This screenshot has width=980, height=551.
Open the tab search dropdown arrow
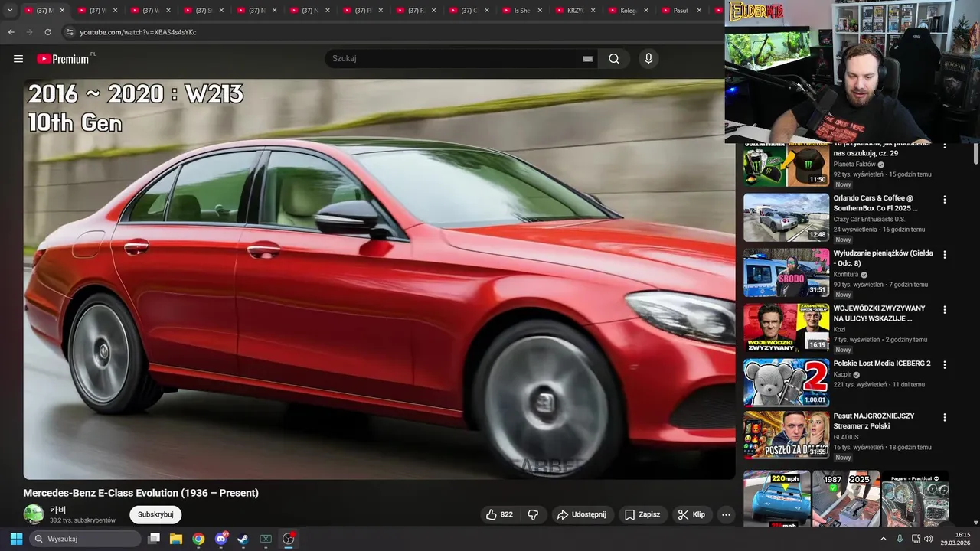point(10,11)
